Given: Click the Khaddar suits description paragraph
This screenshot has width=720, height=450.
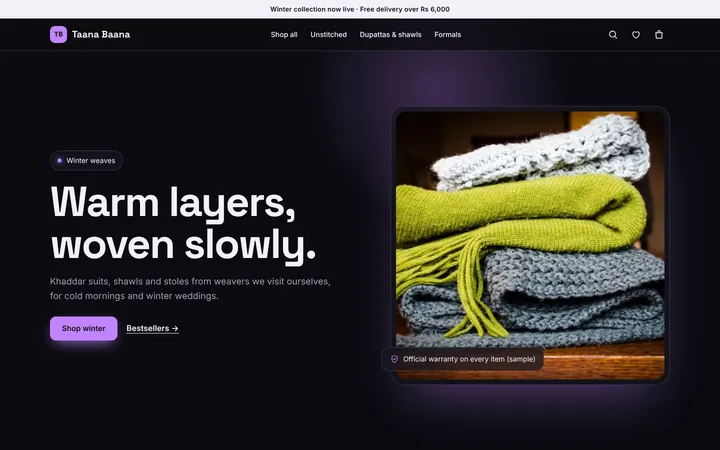Looking at the screenshot, I should (190, 288).
